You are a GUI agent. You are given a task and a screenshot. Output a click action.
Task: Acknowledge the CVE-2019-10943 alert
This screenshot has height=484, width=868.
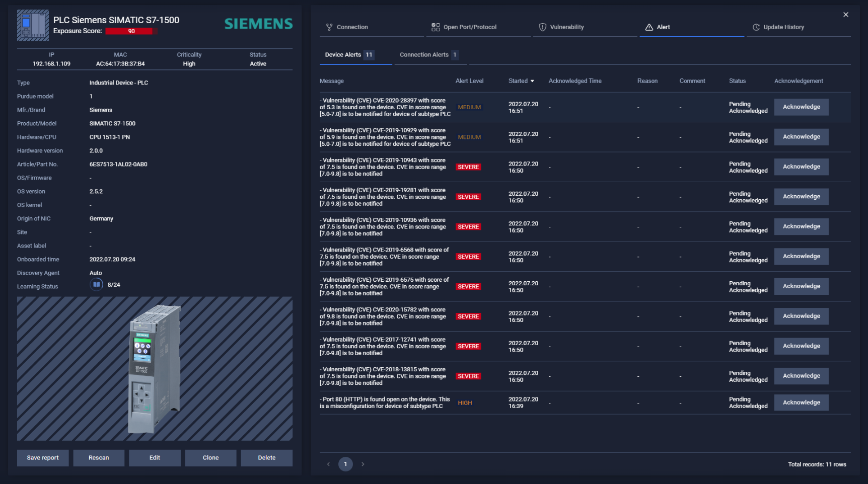coord(801,167)
